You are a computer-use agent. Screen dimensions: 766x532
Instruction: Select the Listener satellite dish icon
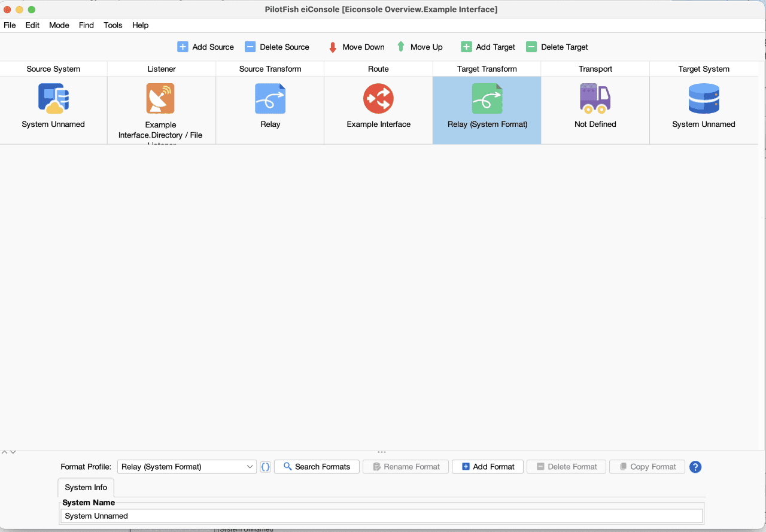point(160,98)
